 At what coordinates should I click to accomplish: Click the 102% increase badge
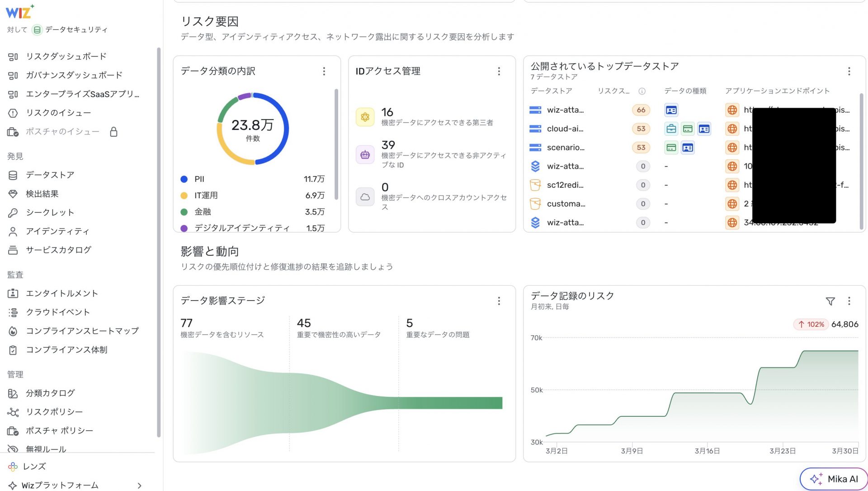click(811, 324)
